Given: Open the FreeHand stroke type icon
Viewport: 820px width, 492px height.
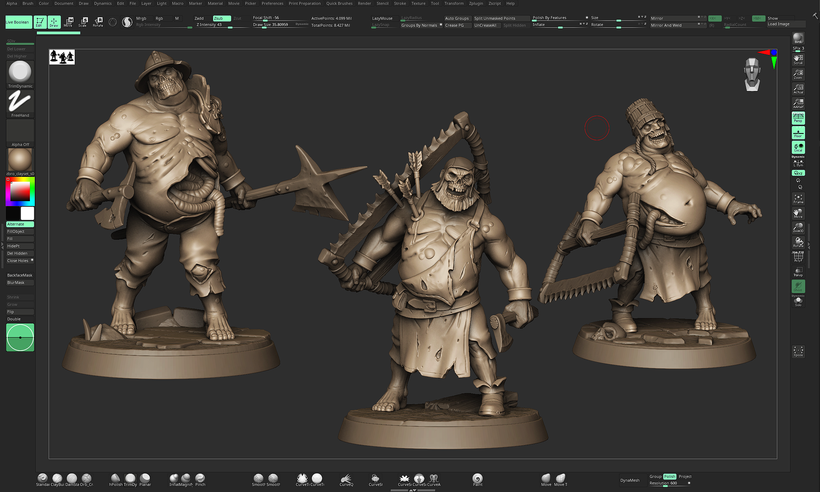Looking at the screenshot, I should [x=20, y=101].
